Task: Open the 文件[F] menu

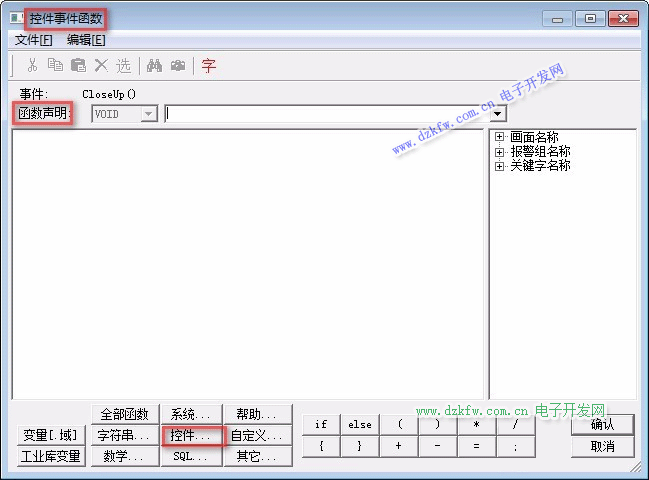Action: click(x=34, y=40)
